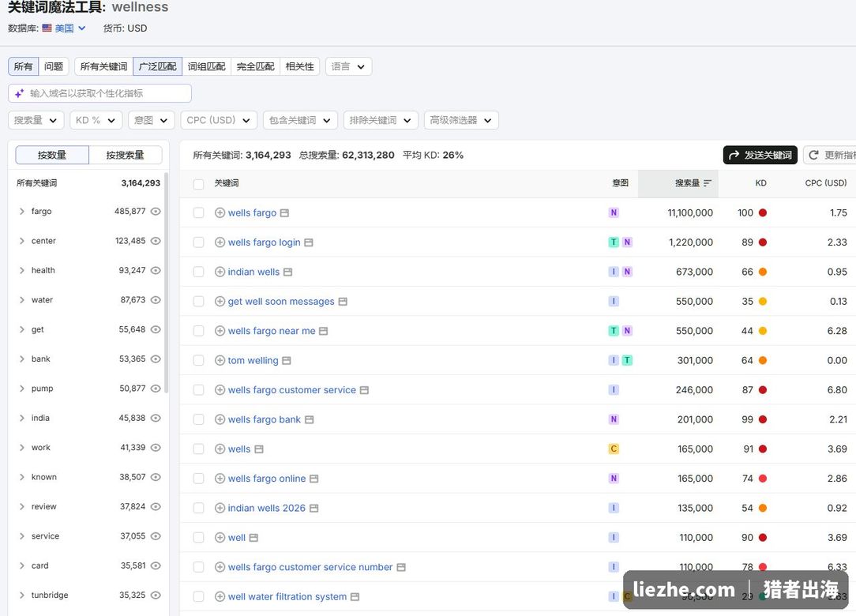Image resolution: width=856 pixels, height=616 pixels.
Task: Open SERP view icon for 'wells fargo'
Action: (x=284, y=213)
